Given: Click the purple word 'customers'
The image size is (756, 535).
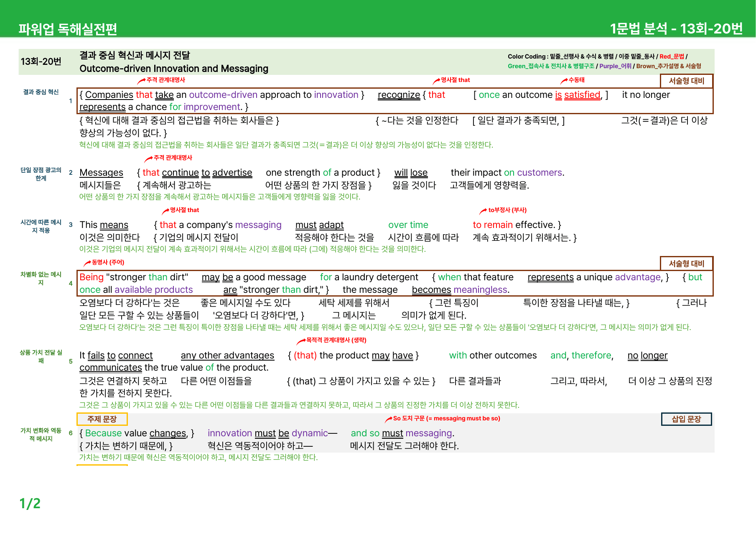Looking at the screenshot, I should 539,173.
